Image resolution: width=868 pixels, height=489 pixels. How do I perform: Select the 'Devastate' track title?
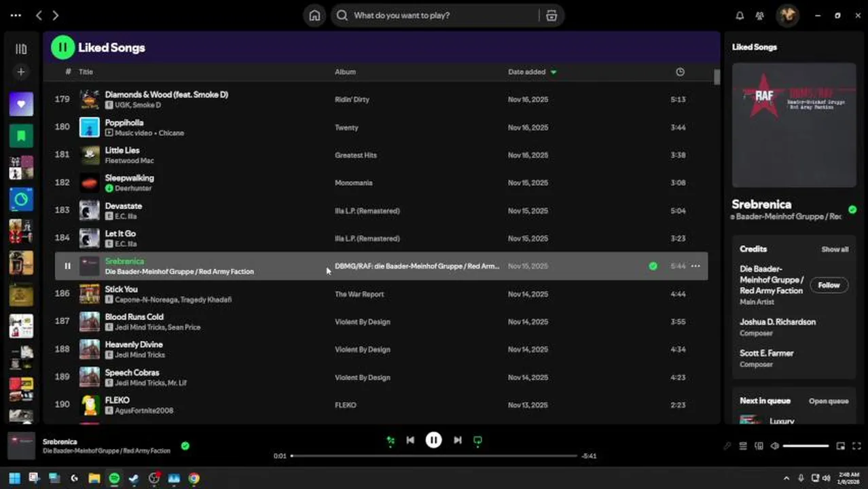123,206
